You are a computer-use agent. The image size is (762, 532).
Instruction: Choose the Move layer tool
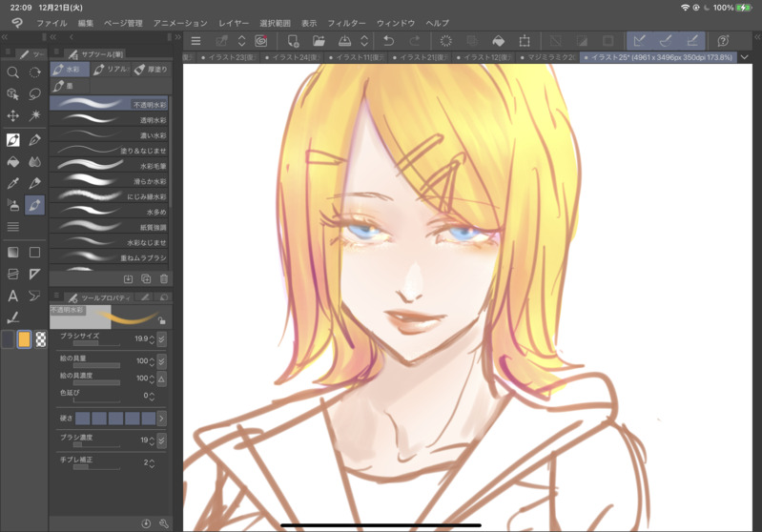pyautogui.click(x=13, y=115)
